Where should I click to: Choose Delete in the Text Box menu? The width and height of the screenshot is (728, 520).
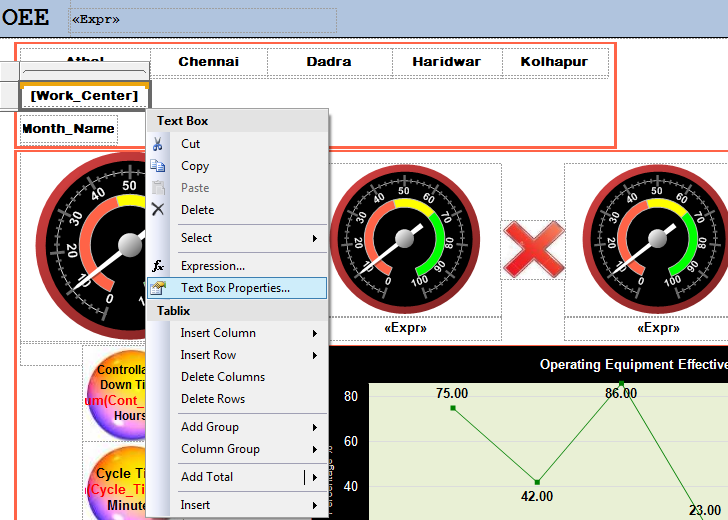[x=237, y=209]
